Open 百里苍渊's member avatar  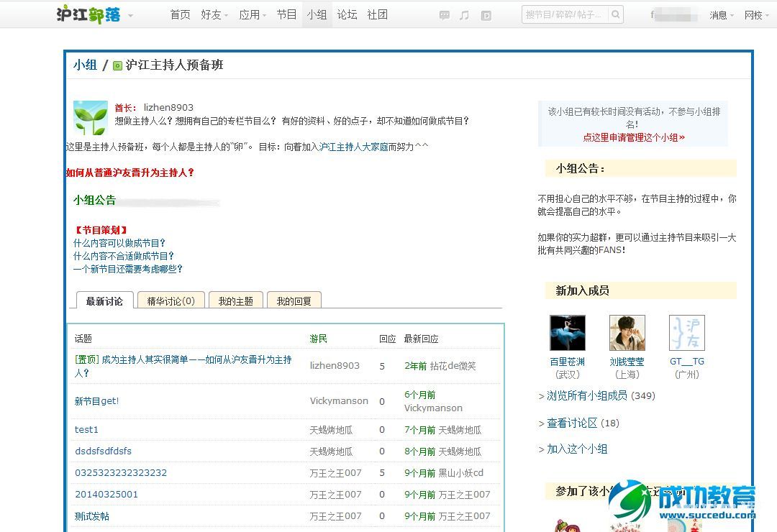tap(567, 333)
